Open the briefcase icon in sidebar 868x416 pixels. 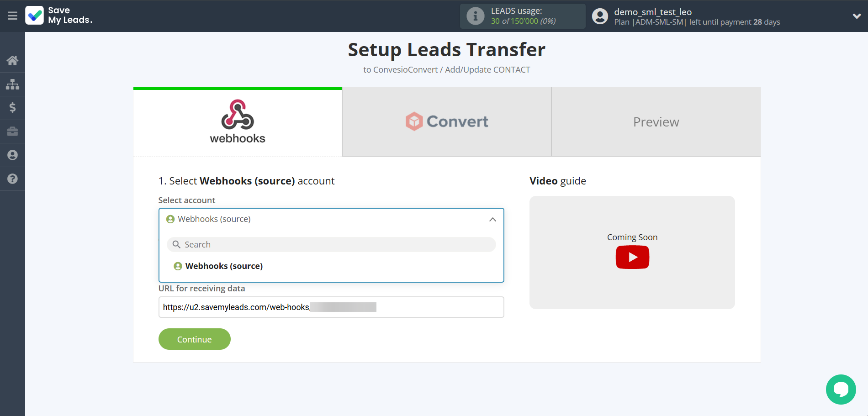[x=12, y=132]
